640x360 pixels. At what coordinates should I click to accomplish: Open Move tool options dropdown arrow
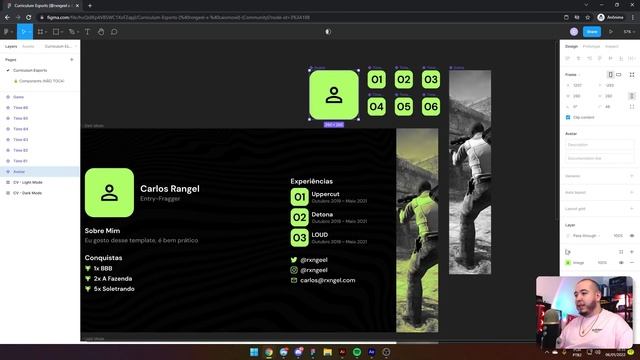click(x=29, y=32)
